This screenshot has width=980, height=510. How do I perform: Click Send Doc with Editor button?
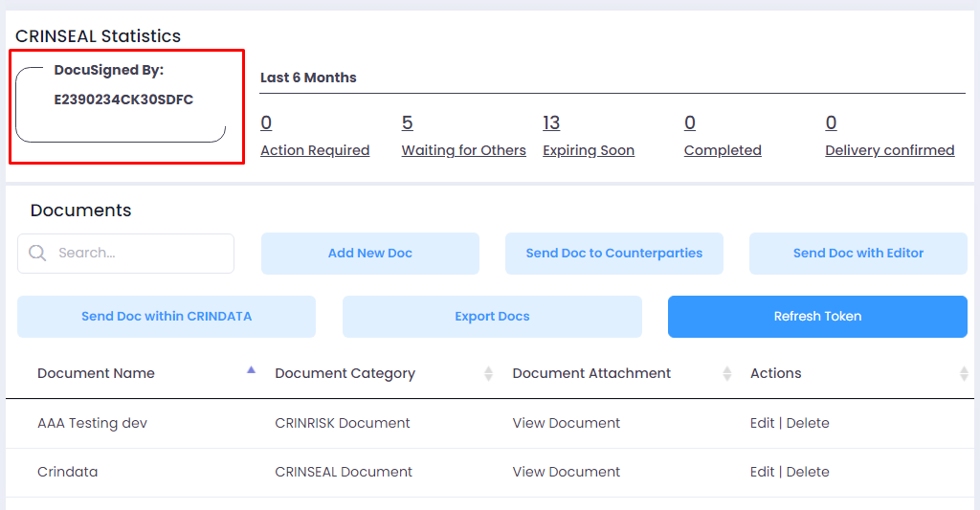tap(858, 254)
